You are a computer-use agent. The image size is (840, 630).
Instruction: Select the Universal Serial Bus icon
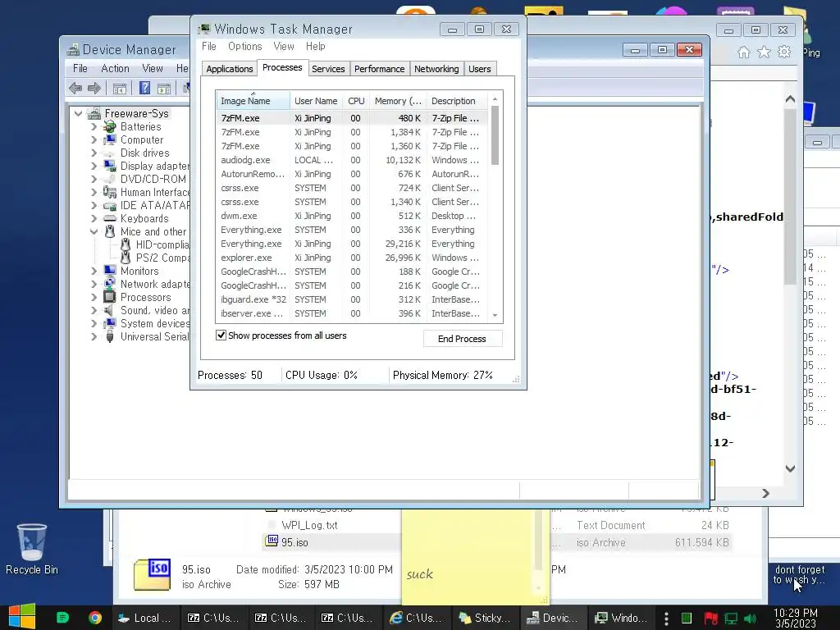[x=110, y=337]
